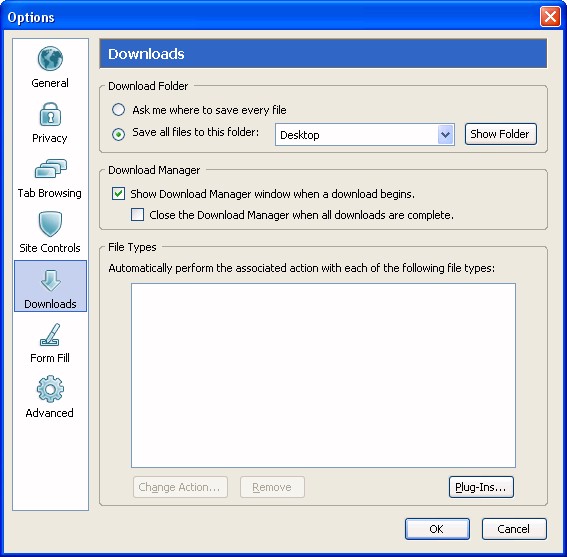Image resolution: width=567 pixels, height=557 pixels.
Task: Open the Form Fill pen icon
Action: click(x=50, y=335)
